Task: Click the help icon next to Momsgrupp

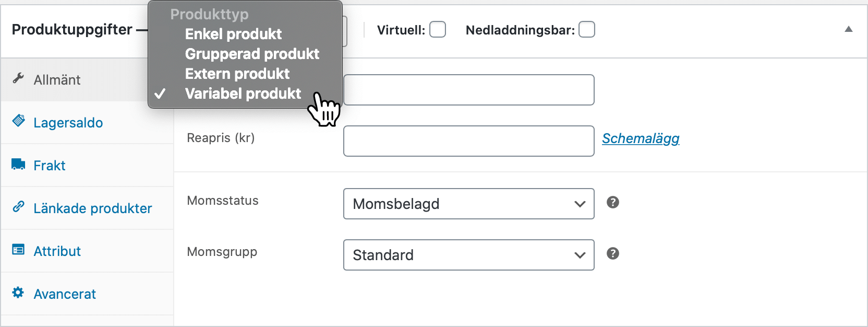Action: 613,253
